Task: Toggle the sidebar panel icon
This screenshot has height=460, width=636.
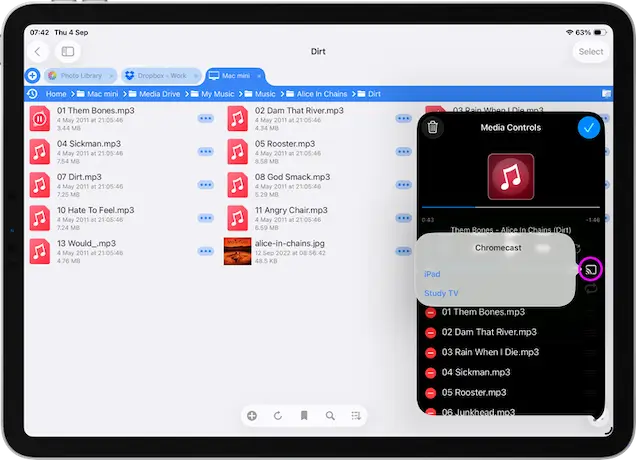Action: (x=68, y=51)
